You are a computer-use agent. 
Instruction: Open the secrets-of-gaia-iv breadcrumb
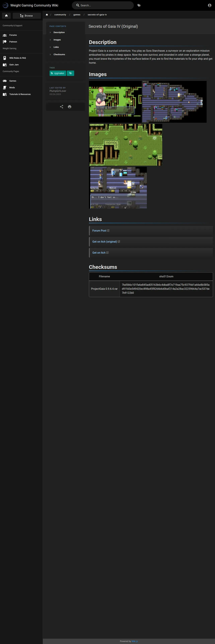pos(97,15)
